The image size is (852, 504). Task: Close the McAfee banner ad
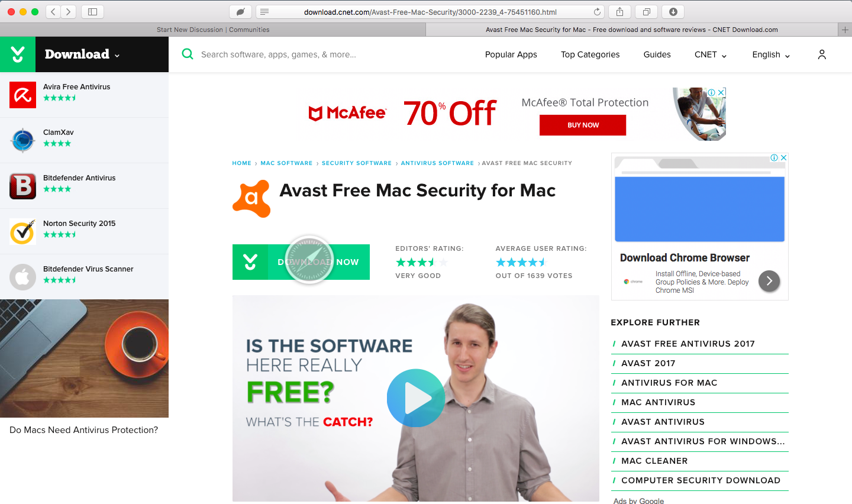pyautogui.click(x=721, y=92)
